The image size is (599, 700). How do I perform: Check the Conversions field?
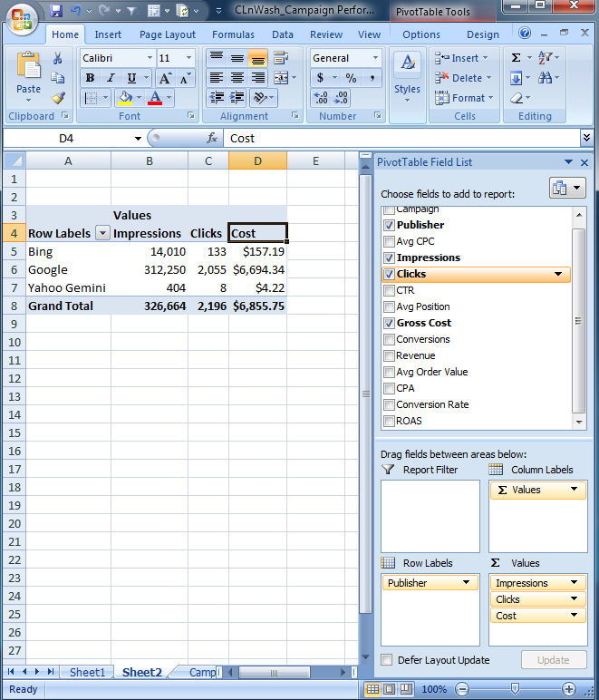[389, 339]
